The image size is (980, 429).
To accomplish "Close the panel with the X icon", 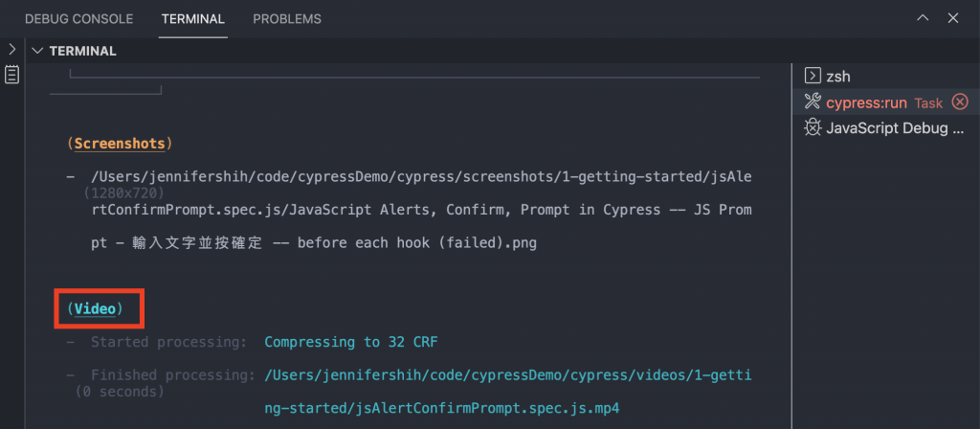I will tap(953, 18).
